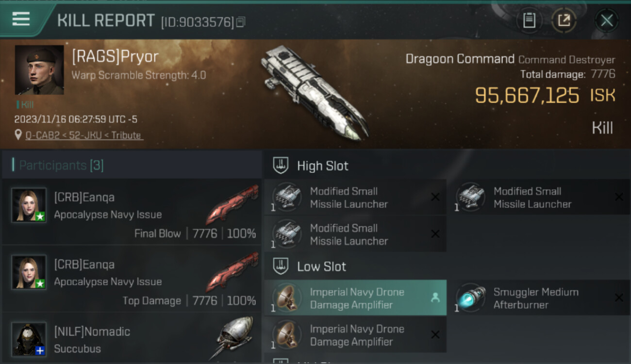Screen dimensions: 631x364
Task: Open Eanqa Final Blow participant portrait
Action: click(x=29, y=205)
